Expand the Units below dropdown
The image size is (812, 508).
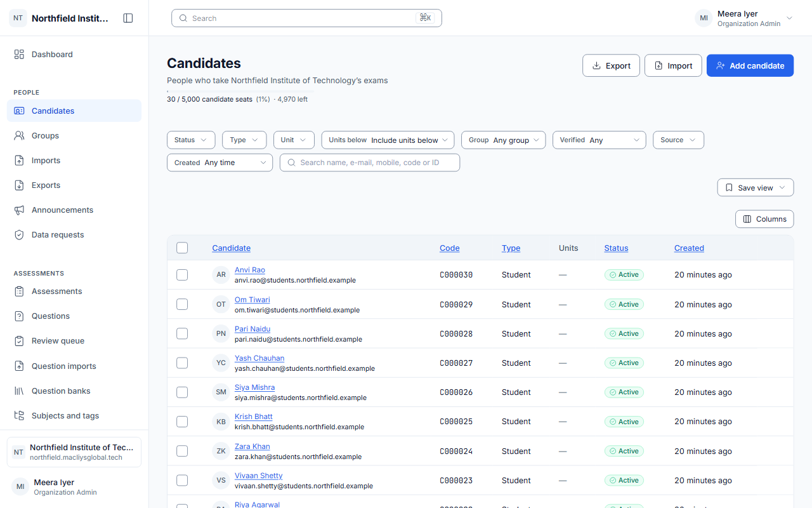388,140
